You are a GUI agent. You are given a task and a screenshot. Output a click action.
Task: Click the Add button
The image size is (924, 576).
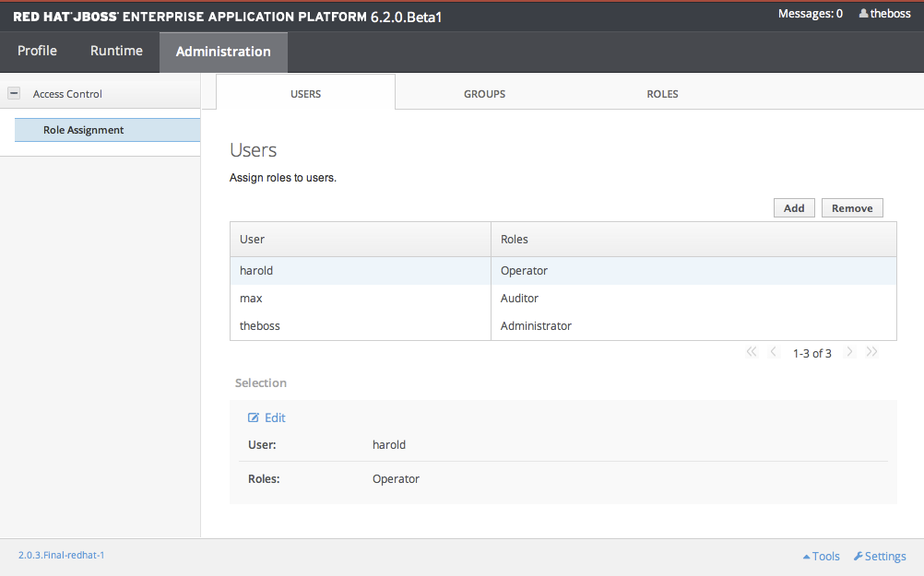pos(794,208)
